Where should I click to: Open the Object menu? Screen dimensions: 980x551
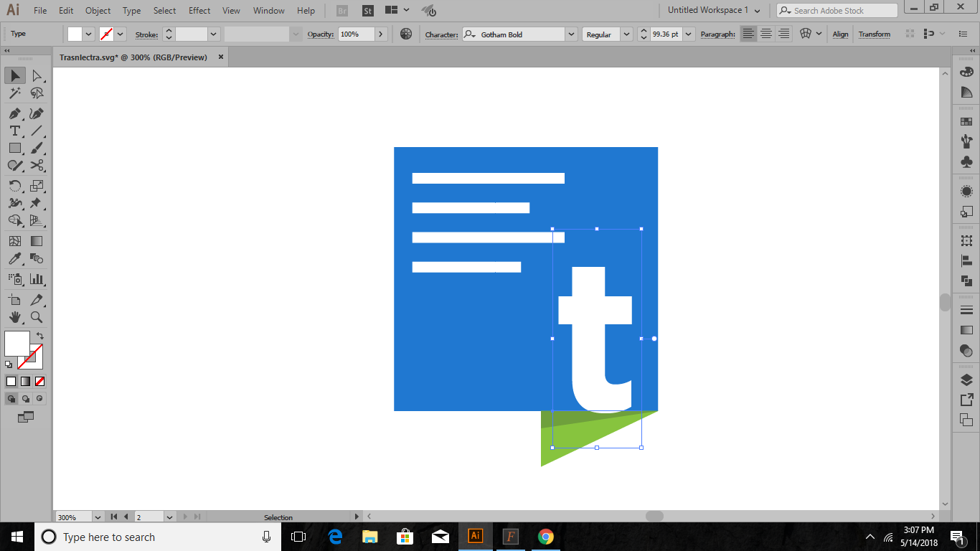pos(98,11)
